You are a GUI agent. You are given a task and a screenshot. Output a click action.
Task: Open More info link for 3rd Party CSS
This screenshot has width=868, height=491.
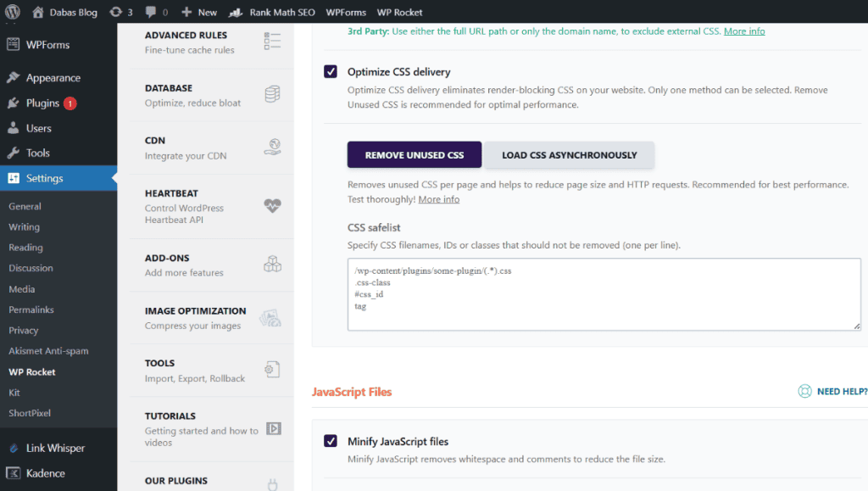(x=744, y=31)
